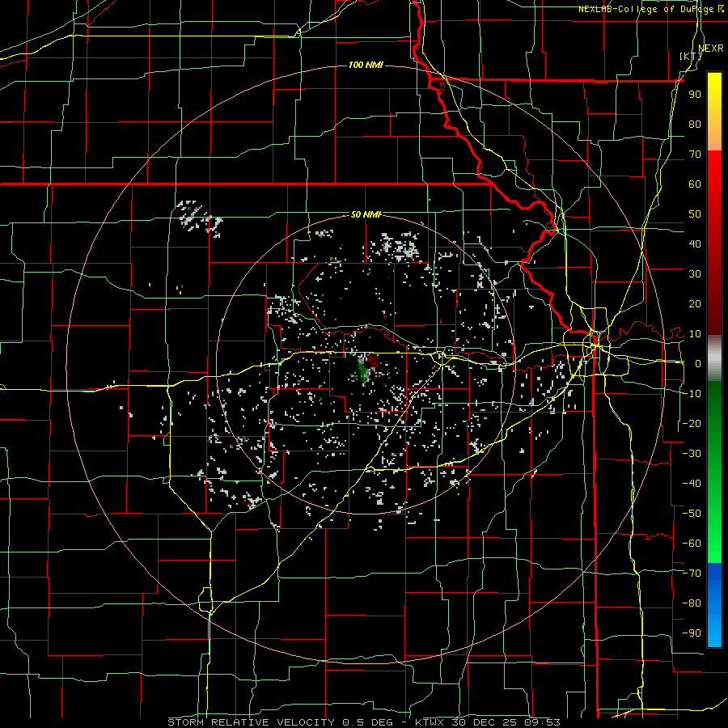Click the red-green velocity couplet at radar center
The image size is (728, 728).
tap(367, 368)
